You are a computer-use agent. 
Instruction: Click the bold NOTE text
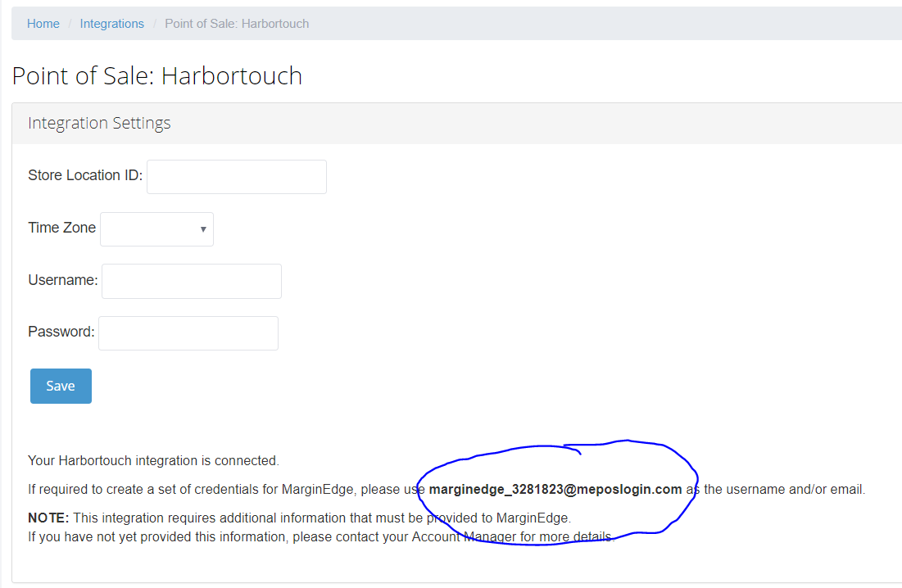[48, 518]
